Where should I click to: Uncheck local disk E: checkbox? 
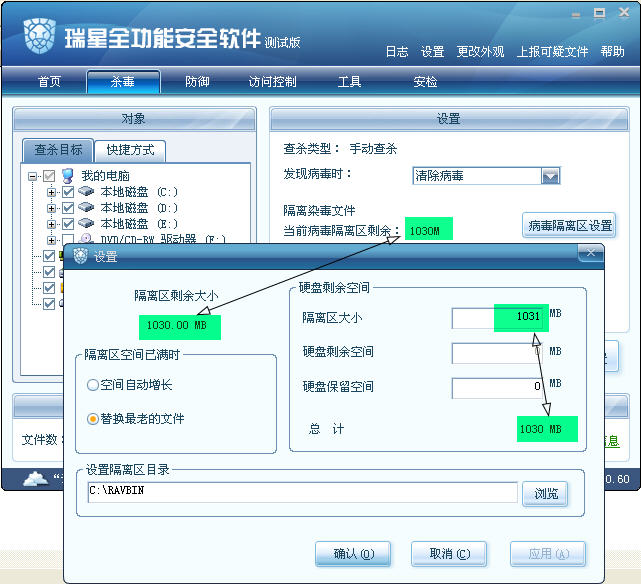68,224
